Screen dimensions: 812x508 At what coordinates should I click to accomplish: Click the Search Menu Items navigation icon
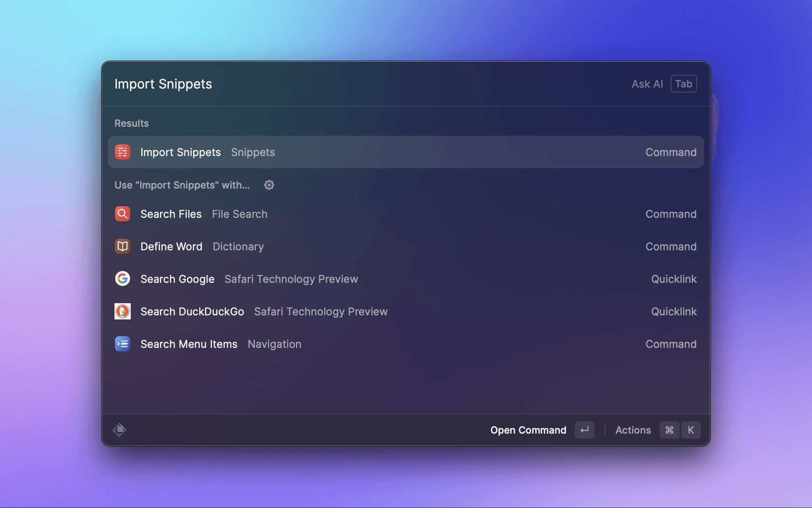122,344
